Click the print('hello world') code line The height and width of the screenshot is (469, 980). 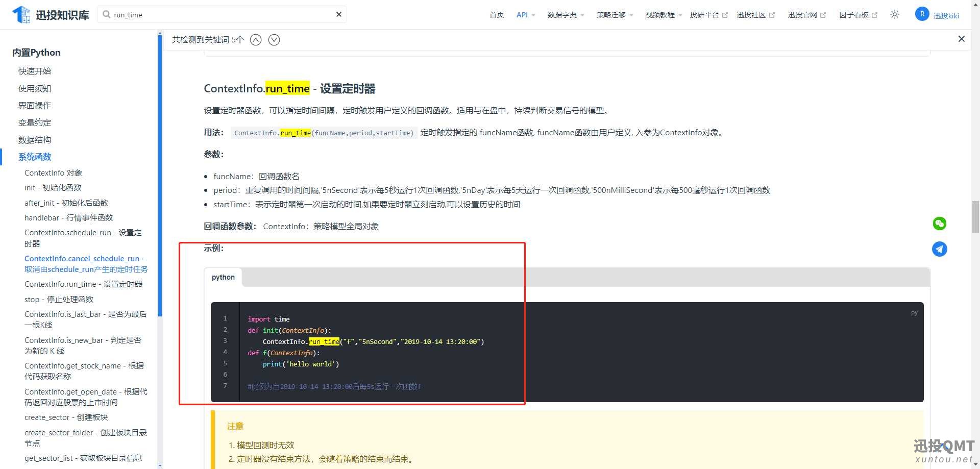tap(301, 364)
